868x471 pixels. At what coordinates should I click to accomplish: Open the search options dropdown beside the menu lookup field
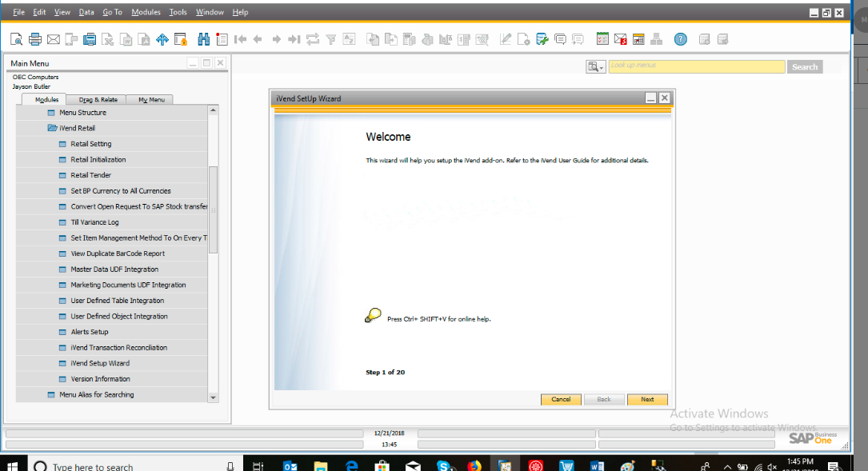[x=596, y=67]
